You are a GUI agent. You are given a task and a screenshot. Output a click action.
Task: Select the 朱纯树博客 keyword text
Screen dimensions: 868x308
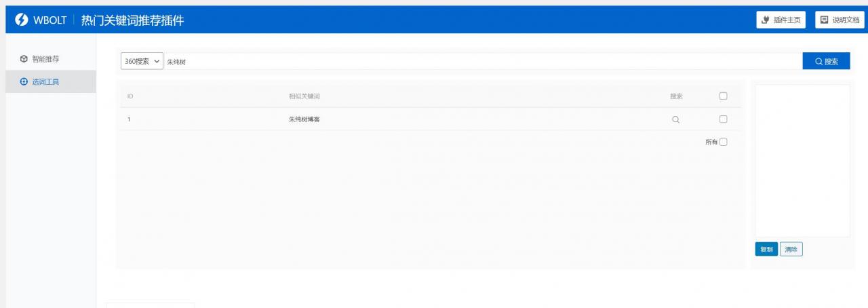[x=304, y=119]
